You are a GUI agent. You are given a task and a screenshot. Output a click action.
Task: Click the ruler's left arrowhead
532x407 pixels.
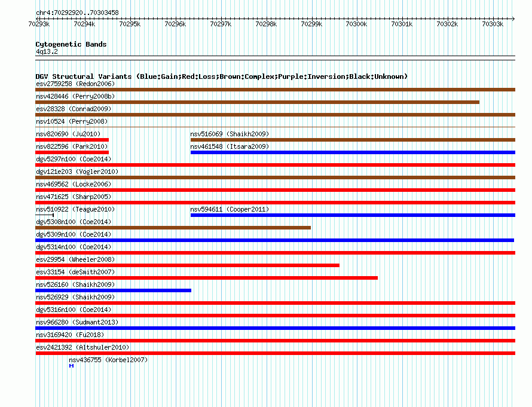(x=37, y=19)
